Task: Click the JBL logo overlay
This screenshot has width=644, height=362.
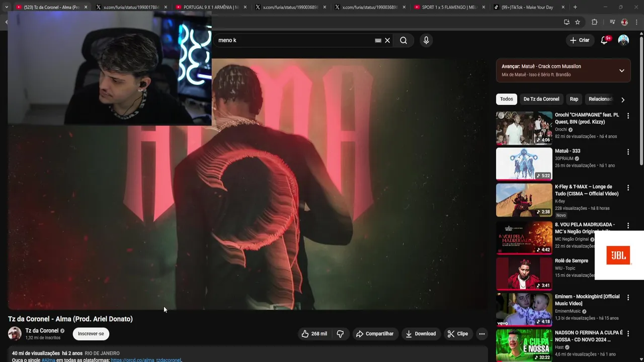Action: coord(618,255)
